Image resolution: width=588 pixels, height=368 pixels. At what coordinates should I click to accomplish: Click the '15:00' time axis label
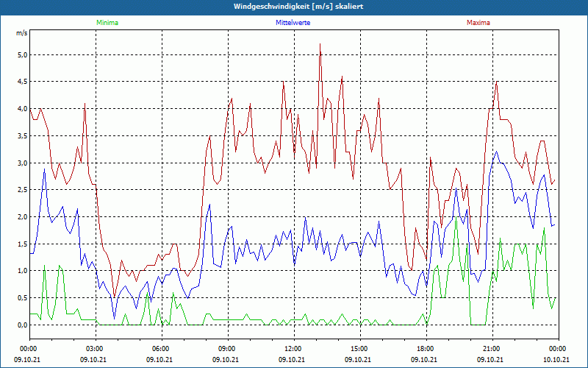(360, 349)
